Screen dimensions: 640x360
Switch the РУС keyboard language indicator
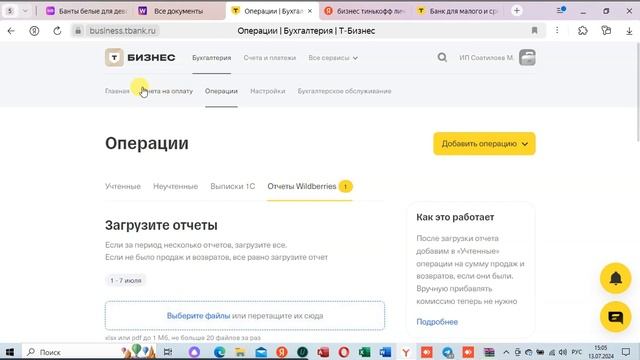point(576,352)
